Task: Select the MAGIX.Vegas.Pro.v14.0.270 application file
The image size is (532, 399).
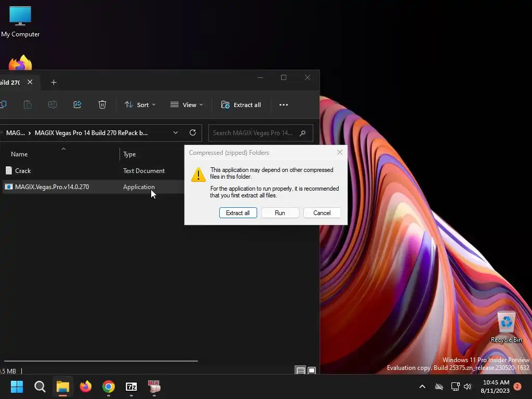Action: coord(52,187)
